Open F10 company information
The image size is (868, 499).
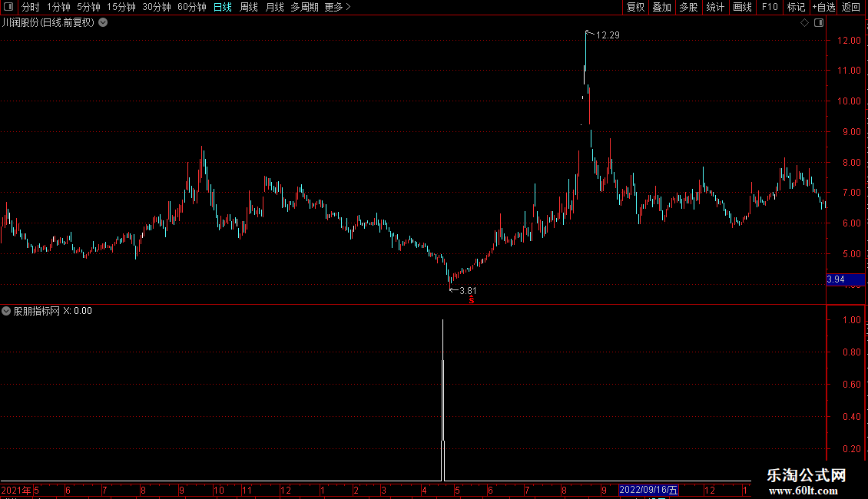pyautogui.click(x=770, y=7)
